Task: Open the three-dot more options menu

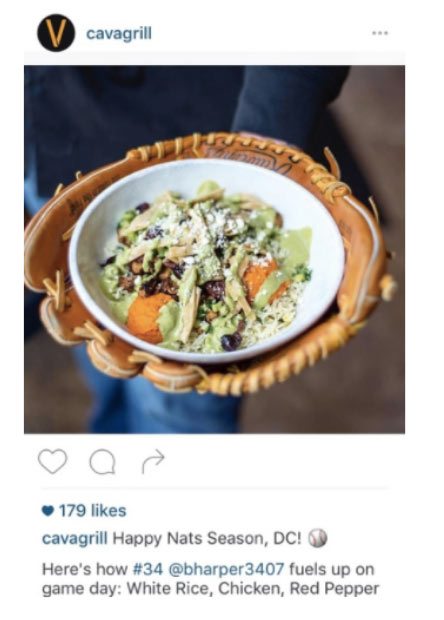Action: pyautogui.click(x=380, y=33)
